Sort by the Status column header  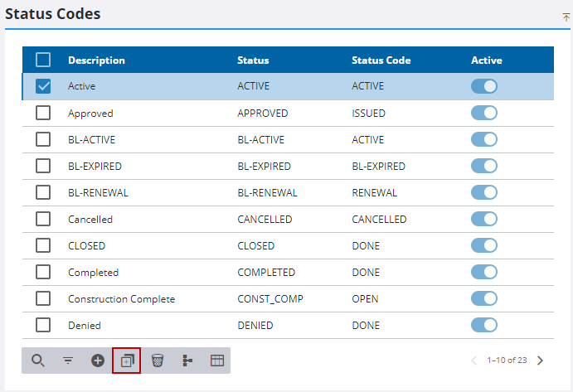pyautogui.click(x=253, y=60)
